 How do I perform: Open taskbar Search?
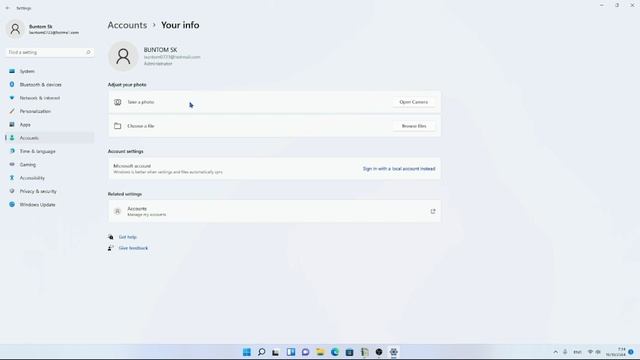point(261,352)
